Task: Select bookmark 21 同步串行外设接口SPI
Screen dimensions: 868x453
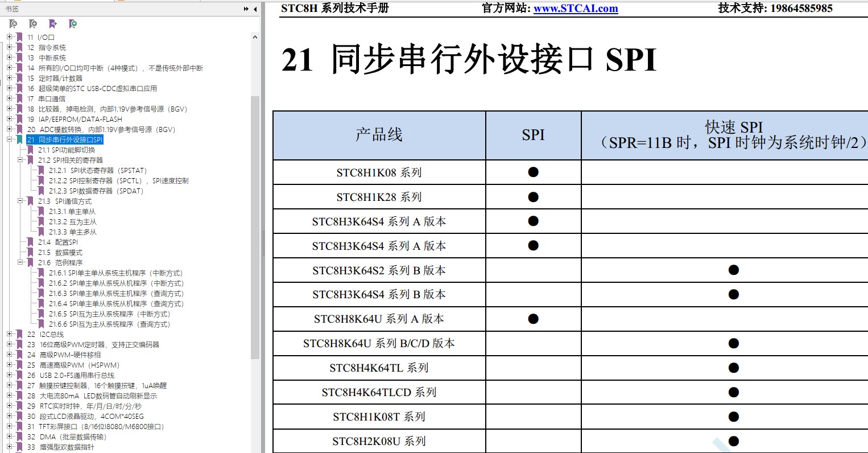Action: tap(65, 140)
